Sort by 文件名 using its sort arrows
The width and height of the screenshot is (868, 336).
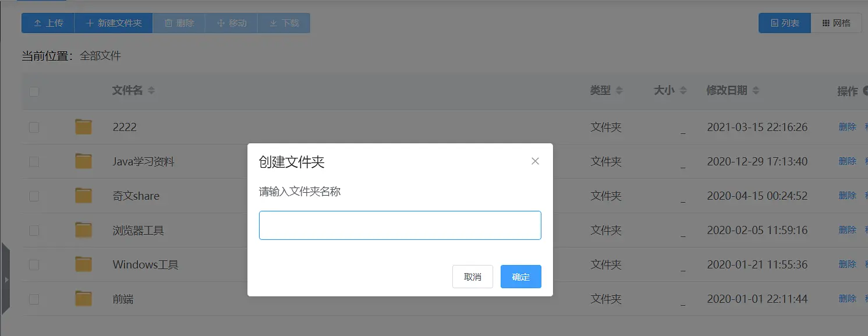(151, 90)
